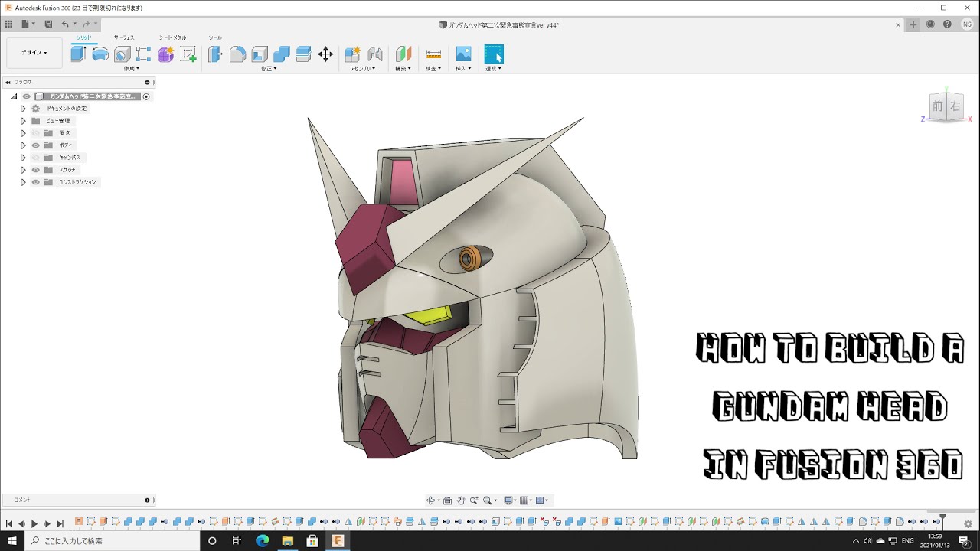Click the Joint tool icon
This screenshot has width=980, height=551.
375,54
